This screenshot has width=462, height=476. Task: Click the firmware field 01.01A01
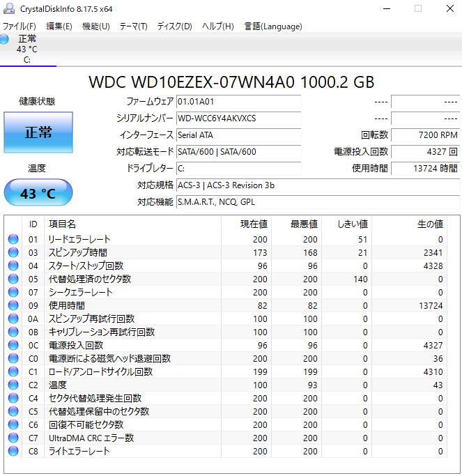238,101
